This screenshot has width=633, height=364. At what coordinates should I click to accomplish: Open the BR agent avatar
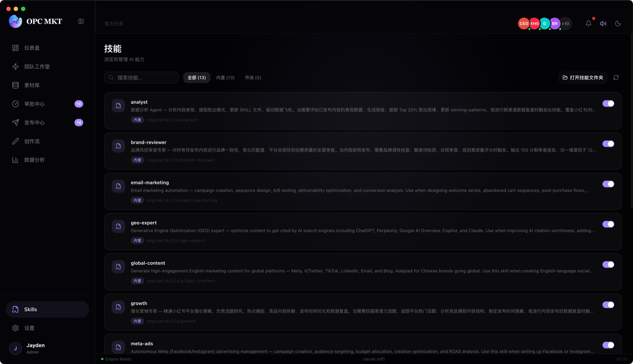555,24
